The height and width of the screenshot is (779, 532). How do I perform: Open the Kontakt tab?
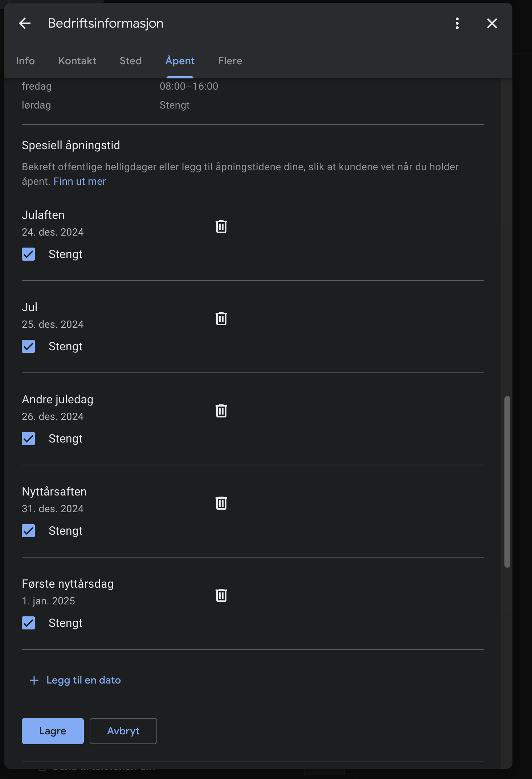77,61
